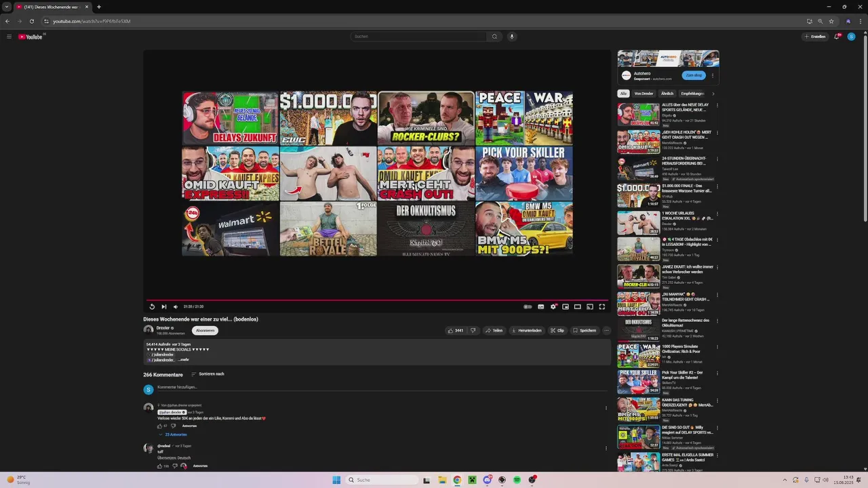Open options for 'ALLES über das NEUE DELAY' video

(717, 106)
